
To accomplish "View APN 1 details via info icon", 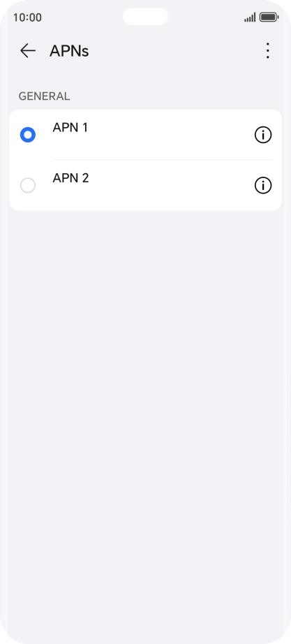I will 263,135.
